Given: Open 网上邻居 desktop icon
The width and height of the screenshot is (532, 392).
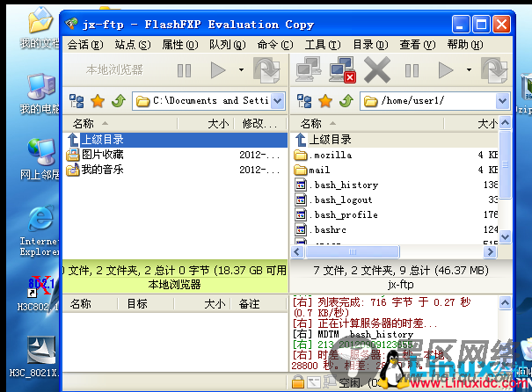Looking at the screenshot, I should [40, 159].
